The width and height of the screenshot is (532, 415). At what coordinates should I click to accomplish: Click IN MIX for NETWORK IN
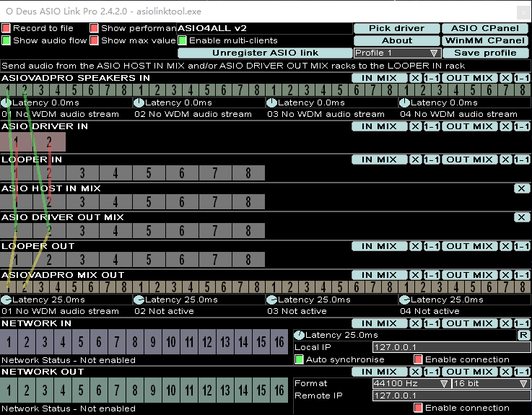coord(379,324)
